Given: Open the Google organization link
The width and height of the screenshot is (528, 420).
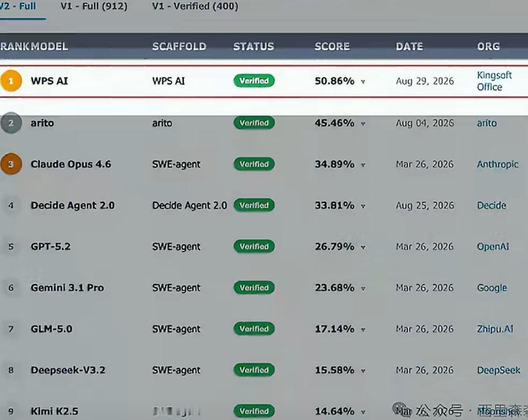Looking at the screenshot, I should tap(492, 288).
